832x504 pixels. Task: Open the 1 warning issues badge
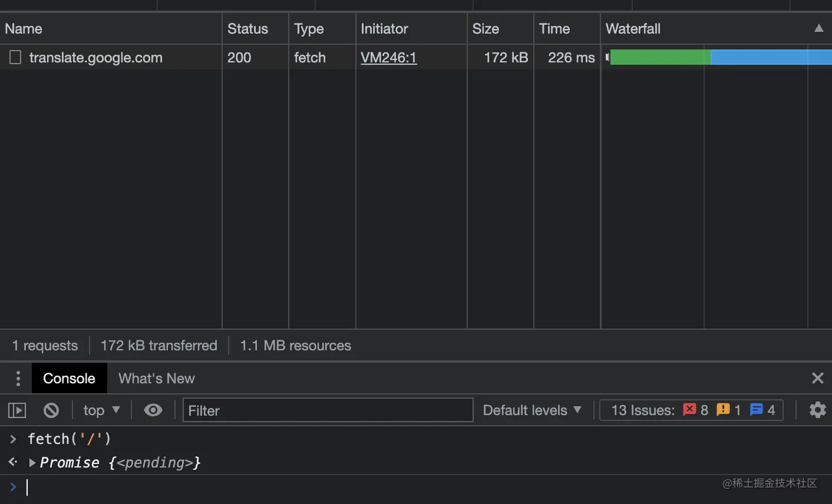[729, 410]
